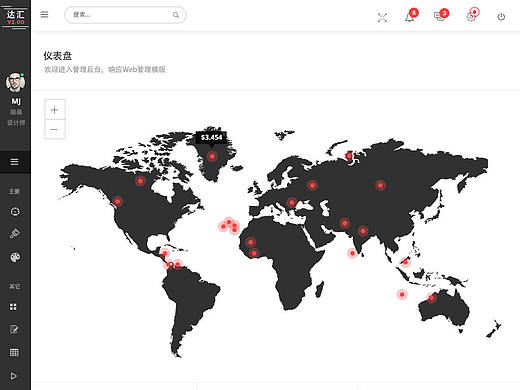Viewport: 520px width, 390px height.
Task: Click the magnifier search icon
Action: tap(176, 15)
